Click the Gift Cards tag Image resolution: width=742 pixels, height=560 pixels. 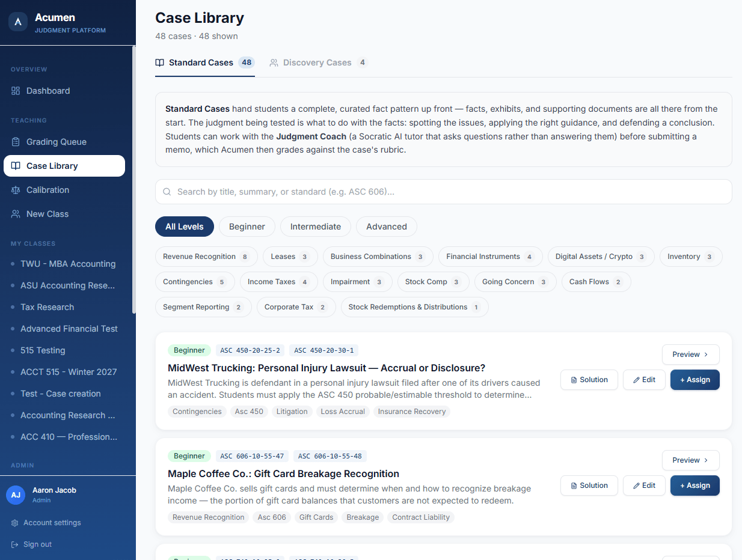[316, 517]
